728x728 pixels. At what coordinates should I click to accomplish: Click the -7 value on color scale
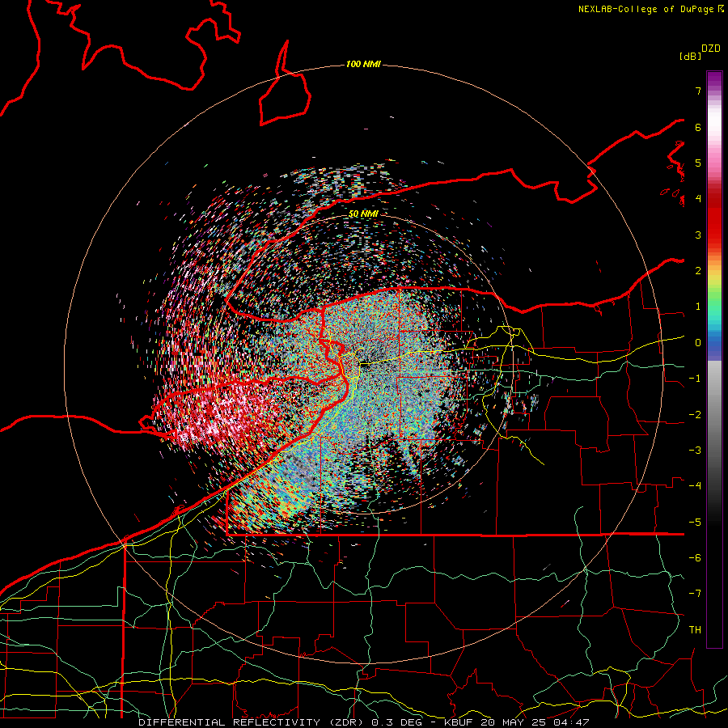click(695, 594)
